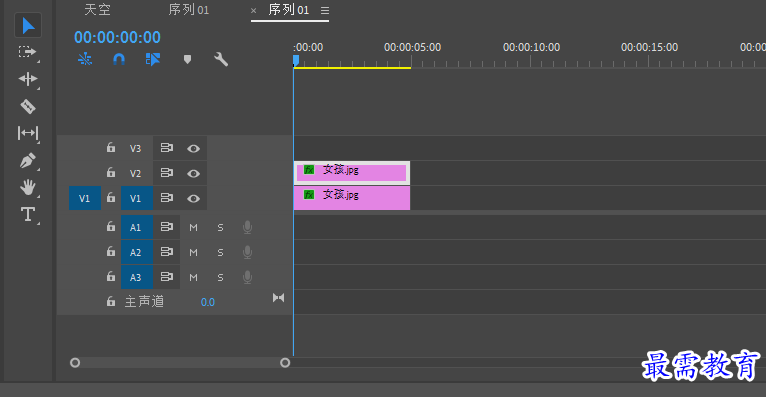This screenshot has height=397, width=766.
Task: Enable voice-over record on A3
Action: 248,277
